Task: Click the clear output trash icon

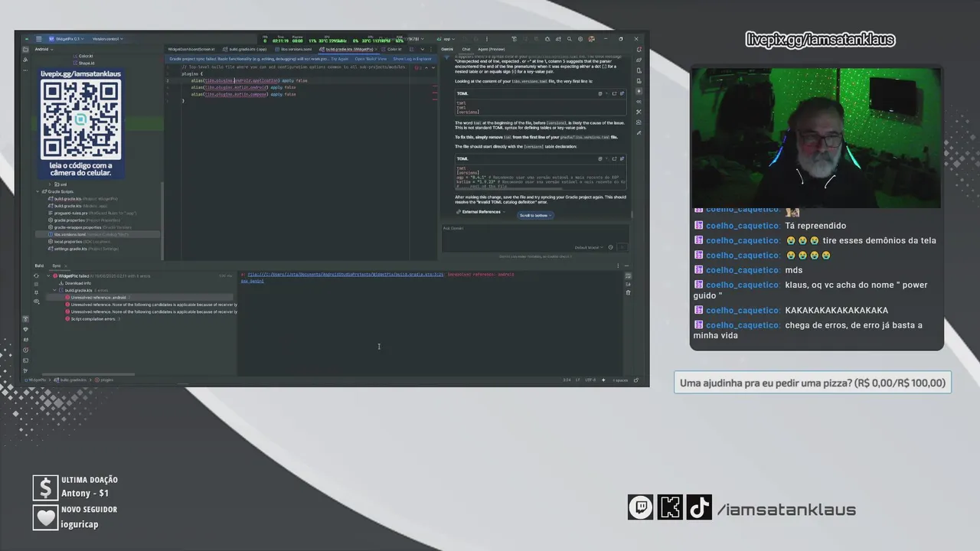Action: point(628,292)
